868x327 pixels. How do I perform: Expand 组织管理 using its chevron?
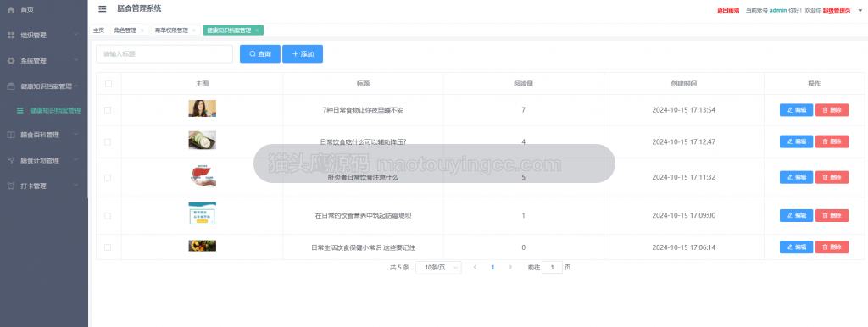pyautogui.click(x=76, y=35)
